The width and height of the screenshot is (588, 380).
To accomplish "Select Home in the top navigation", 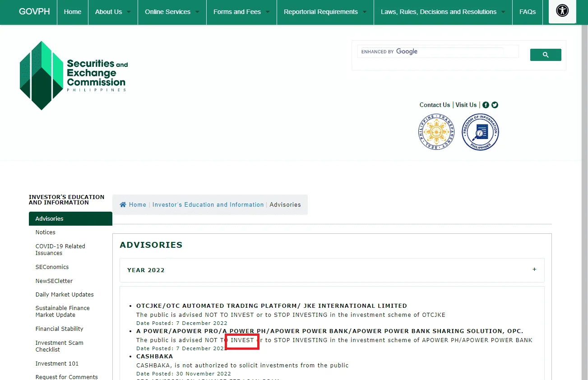I will [x=73, y=12].
